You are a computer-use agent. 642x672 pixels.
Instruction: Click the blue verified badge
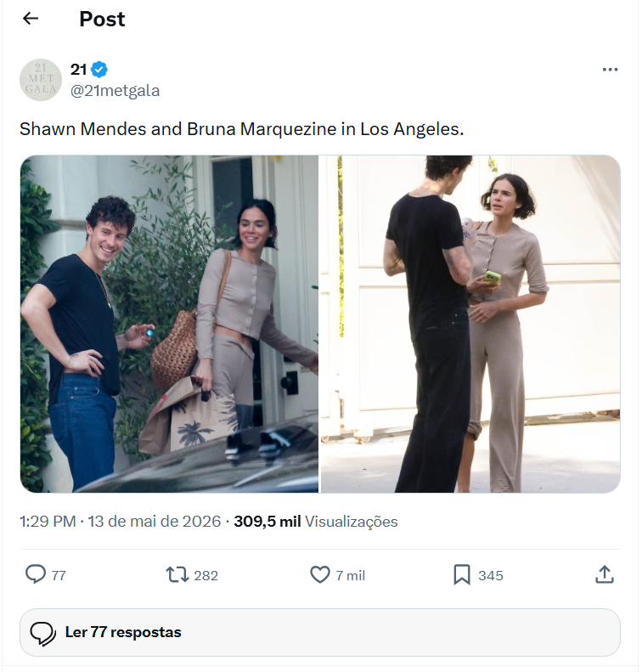click(99, 70)
